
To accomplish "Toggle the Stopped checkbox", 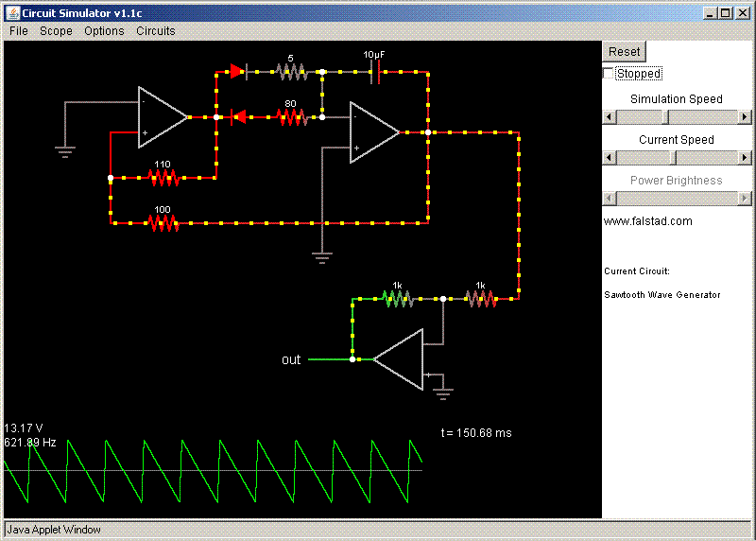I will [609, 74].
